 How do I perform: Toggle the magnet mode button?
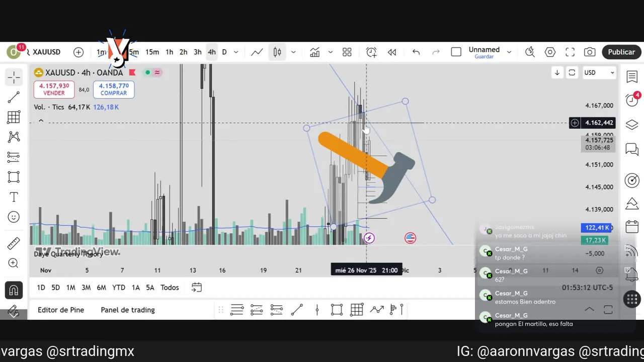tap(14, 290)
